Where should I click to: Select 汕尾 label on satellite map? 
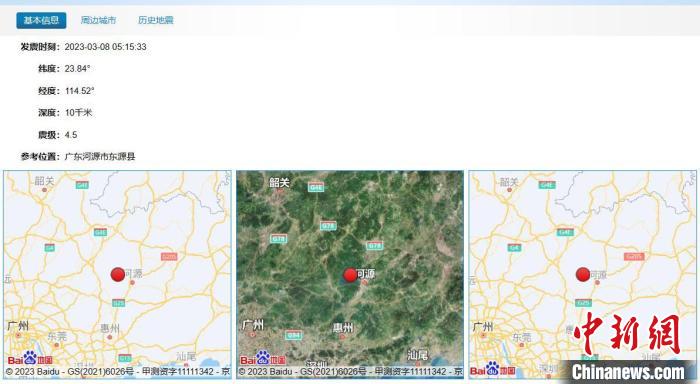tap(417, 355)
